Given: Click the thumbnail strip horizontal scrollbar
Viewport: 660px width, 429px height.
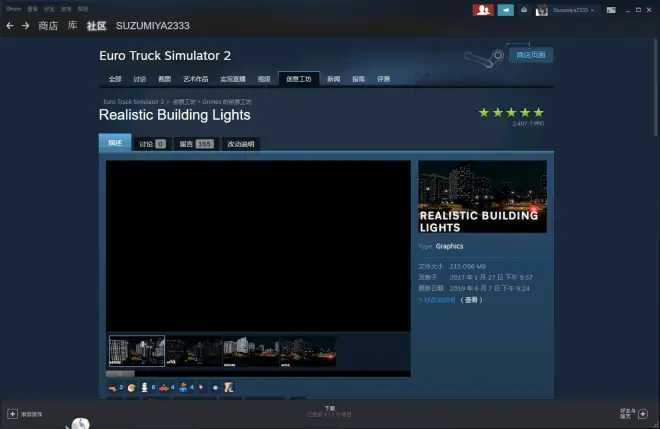Looking at the screenshot, I should click(120, 374).
